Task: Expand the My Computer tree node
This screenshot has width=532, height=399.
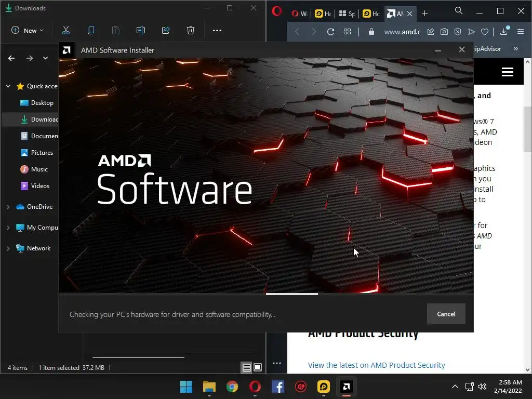Action: click(x=8, y=228)
